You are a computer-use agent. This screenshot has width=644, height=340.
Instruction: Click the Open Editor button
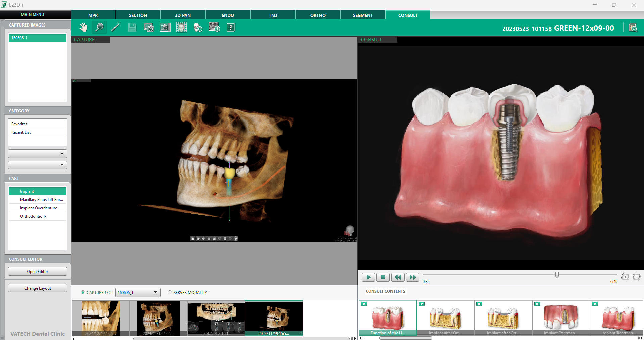click(x=38, y=271)
